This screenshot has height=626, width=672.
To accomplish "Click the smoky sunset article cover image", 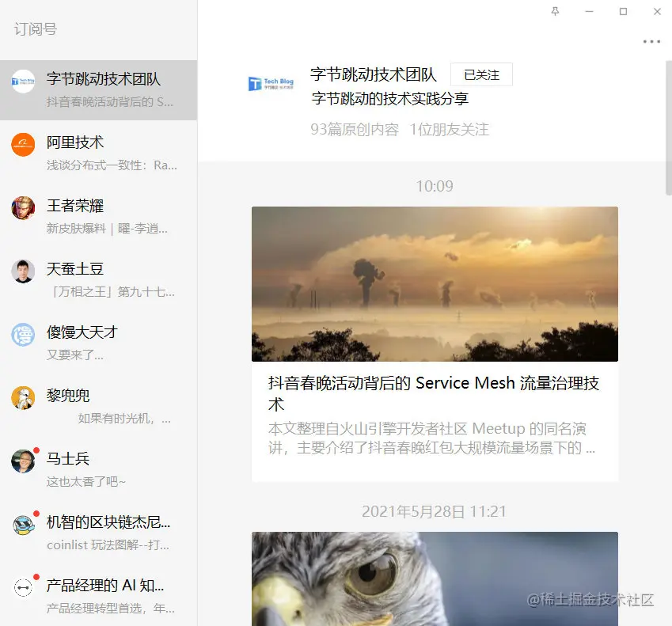I will [435, 284].
